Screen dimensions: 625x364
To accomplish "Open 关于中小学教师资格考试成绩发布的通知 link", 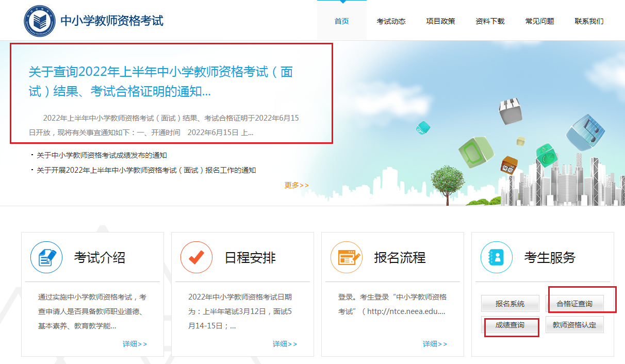I will (102, 155).
